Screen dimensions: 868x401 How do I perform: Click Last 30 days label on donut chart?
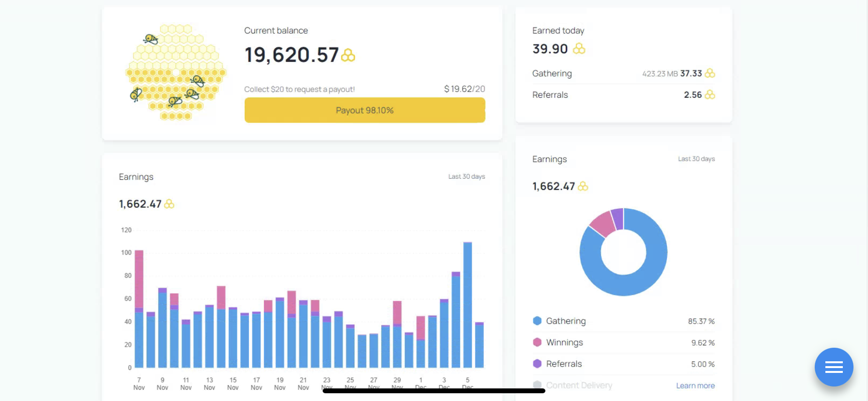point(696,159)
